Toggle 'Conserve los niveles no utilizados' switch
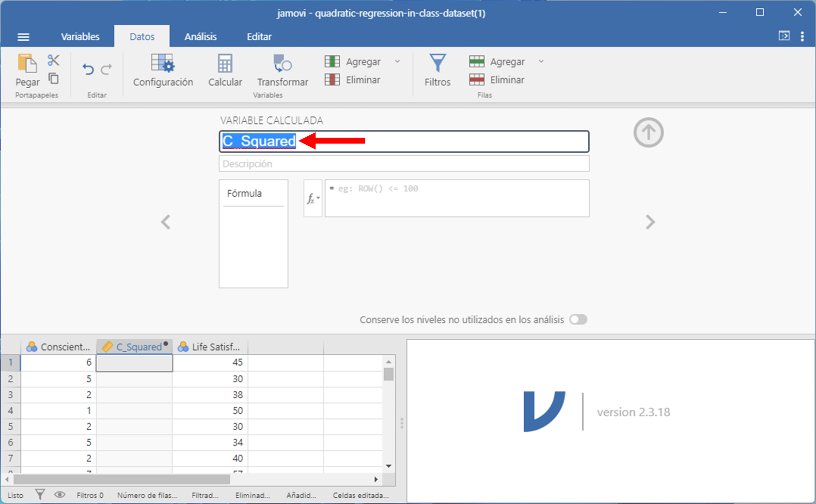This screenshot has height=504, width=816. click(578, 319)
